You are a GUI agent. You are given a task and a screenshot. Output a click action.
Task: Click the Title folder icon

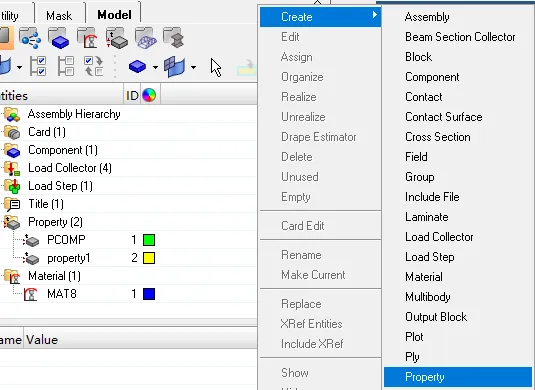tap(12, 204)
